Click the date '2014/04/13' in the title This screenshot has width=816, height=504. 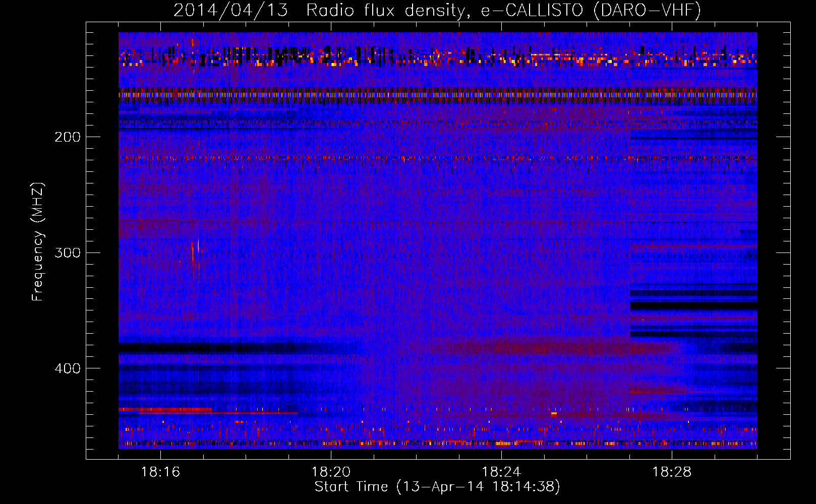click(230, 10)
